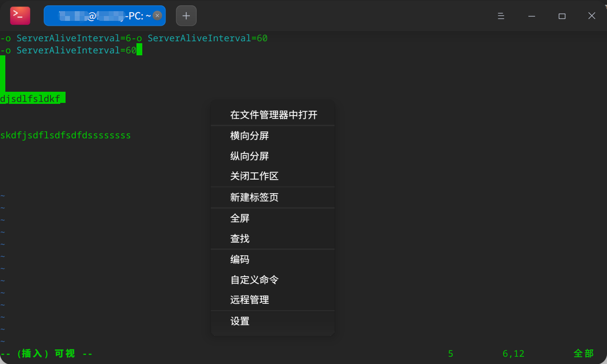Viewport: 607px width, 364px height.
Task: Open 远程管理 remote management
Action: [x=273, y=300]
